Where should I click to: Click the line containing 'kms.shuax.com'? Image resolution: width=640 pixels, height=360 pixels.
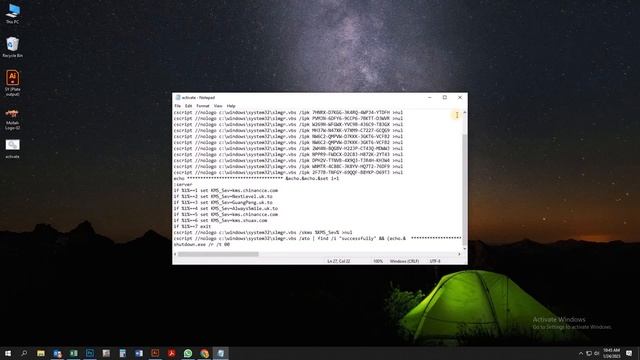(x=220, y=220)
